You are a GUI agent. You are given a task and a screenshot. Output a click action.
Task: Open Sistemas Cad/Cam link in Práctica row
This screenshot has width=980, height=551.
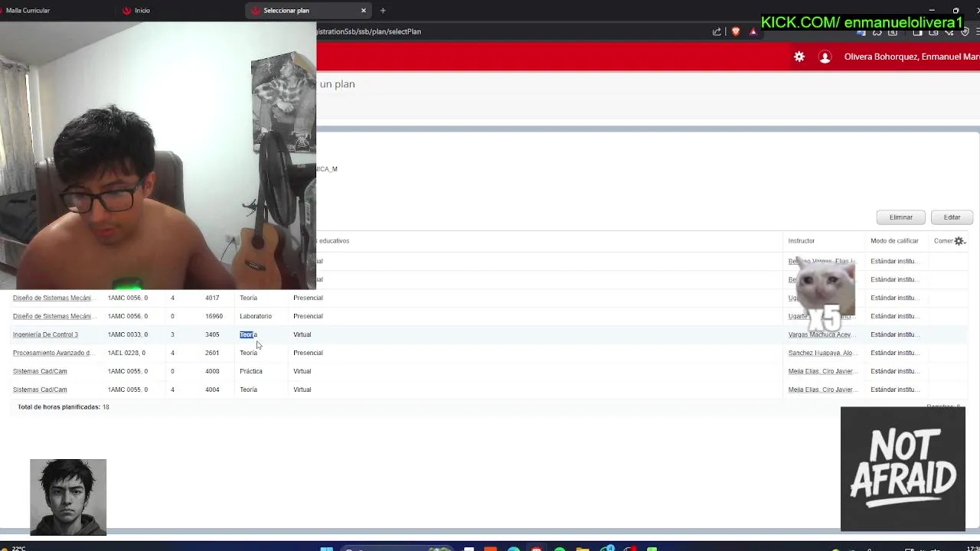pos(40,371)
